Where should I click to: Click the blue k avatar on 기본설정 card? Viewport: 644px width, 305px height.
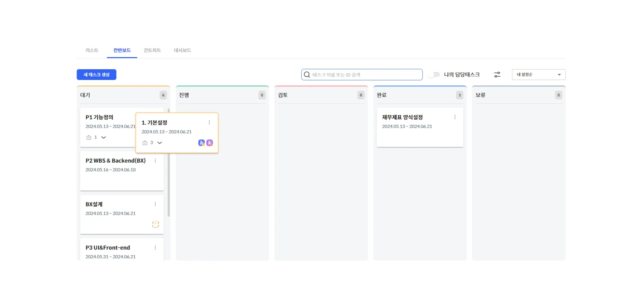(201, 142)
